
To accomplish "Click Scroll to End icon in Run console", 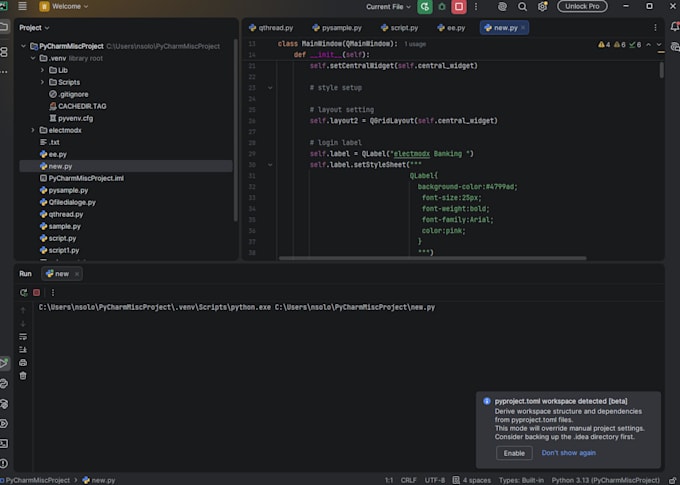I will (23, 350).
